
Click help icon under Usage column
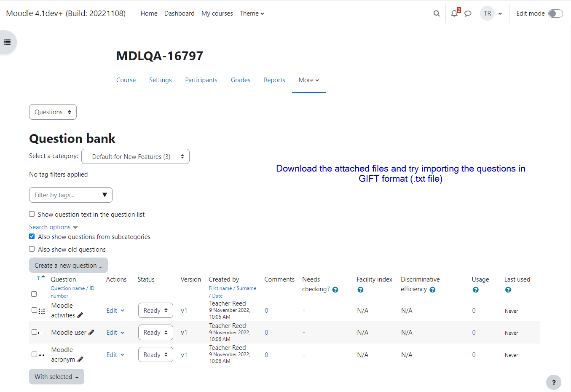click(475, 290)
